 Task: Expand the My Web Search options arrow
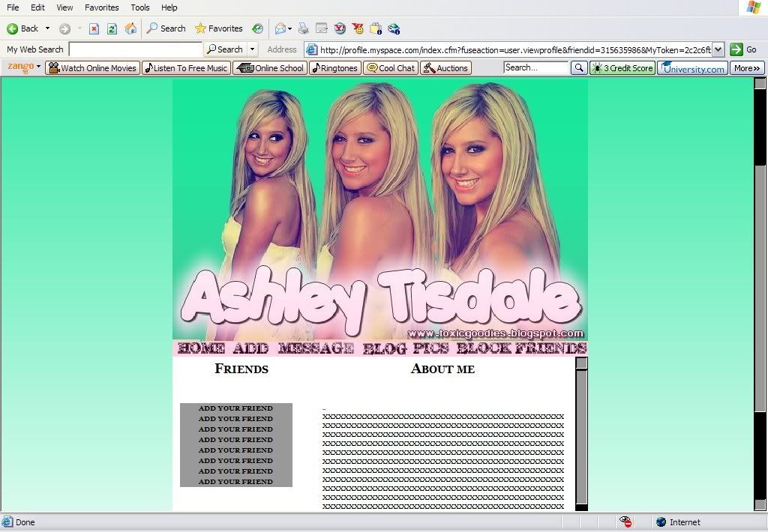[x=253, y=49]
